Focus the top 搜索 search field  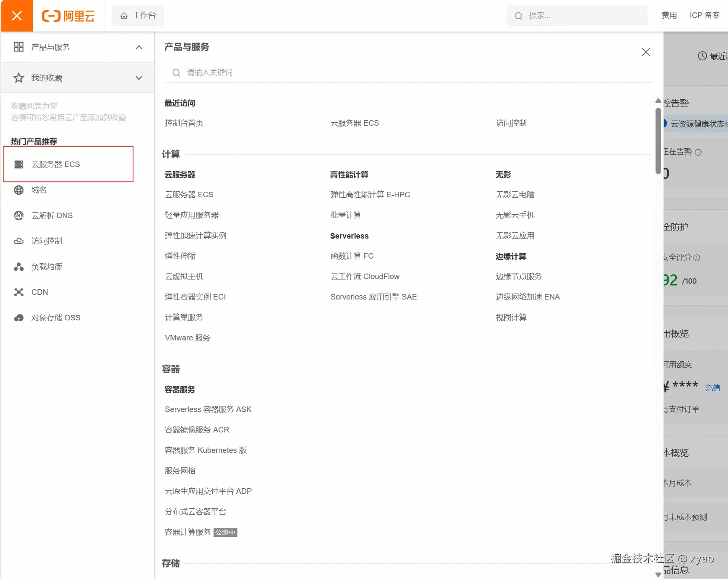click(577, 16)
